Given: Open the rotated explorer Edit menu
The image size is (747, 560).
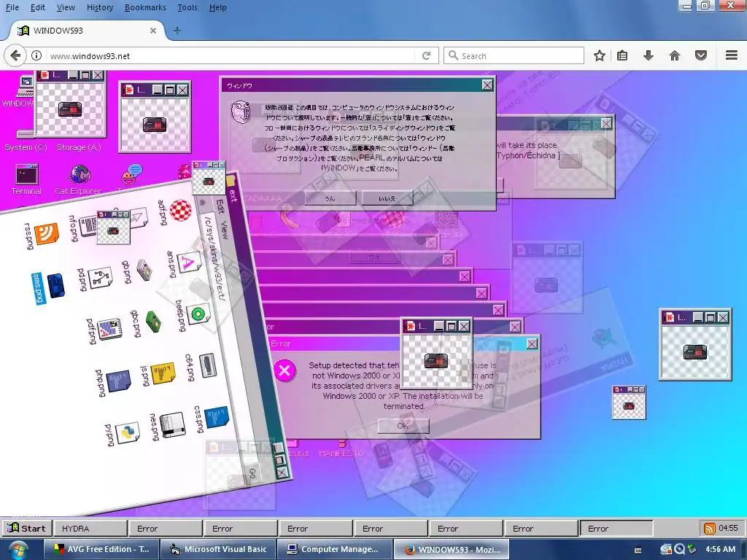Looking at the screenshot, I should (x=220, y=206).
